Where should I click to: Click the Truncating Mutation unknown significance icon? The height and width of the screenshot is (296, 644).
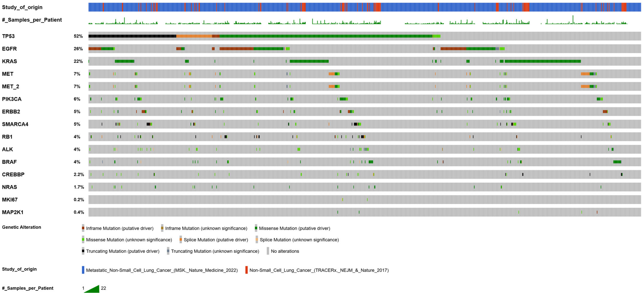(168, 251)
